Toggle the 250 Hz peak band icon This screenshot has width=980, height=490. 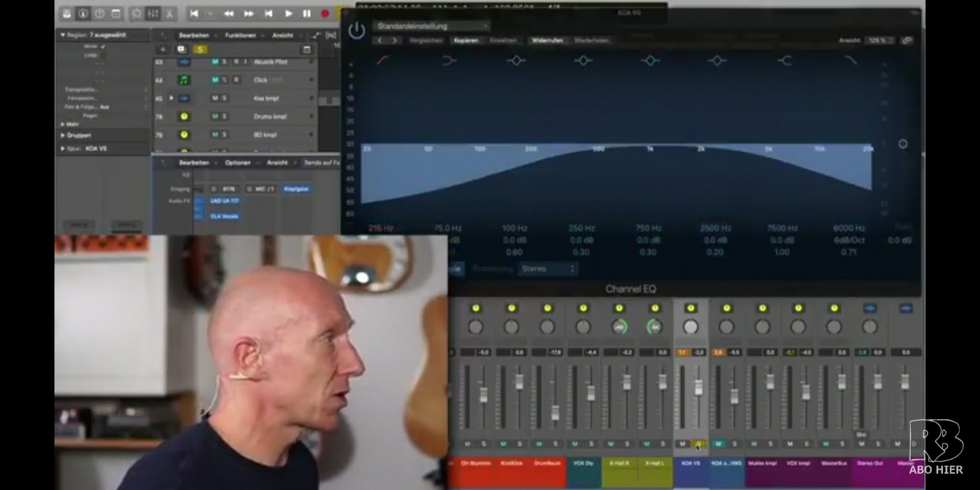point(583,61)
